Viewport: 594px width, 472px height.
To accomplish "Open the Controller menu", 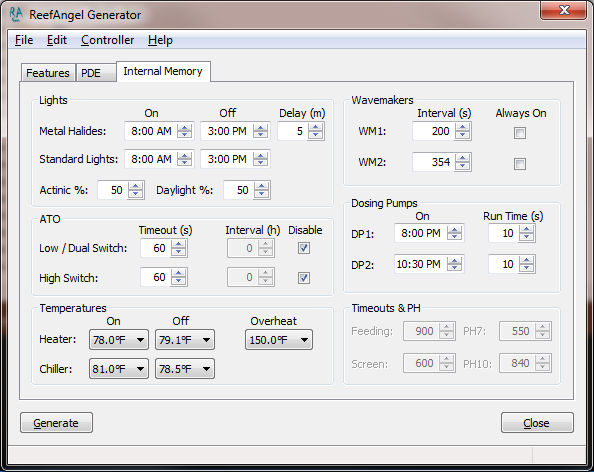I will 108,40.
